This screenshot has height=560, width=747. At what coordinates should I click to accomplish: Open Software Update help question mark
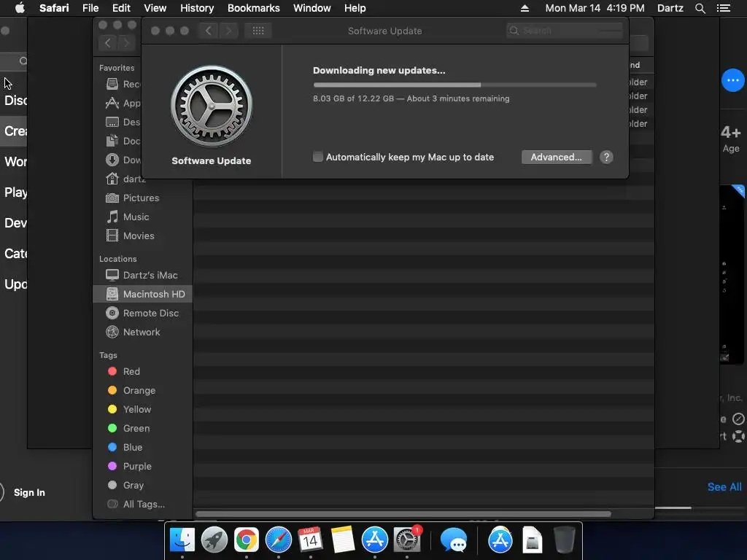(x=606, y=157)
